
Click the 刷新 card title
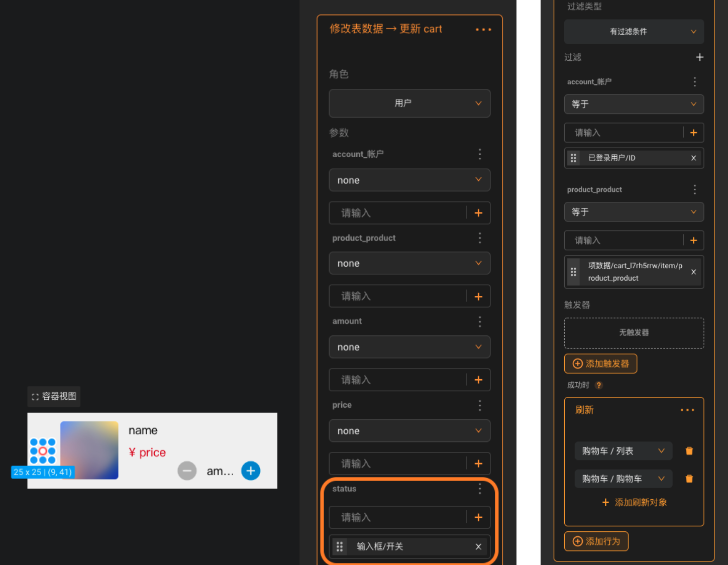(584, 410)
